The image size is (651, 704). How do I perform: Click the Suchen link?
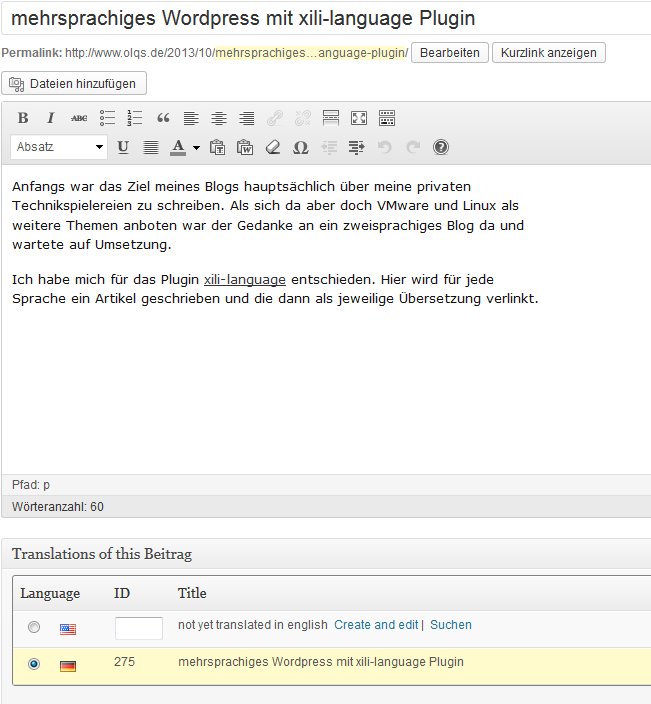tap(451, 625)
